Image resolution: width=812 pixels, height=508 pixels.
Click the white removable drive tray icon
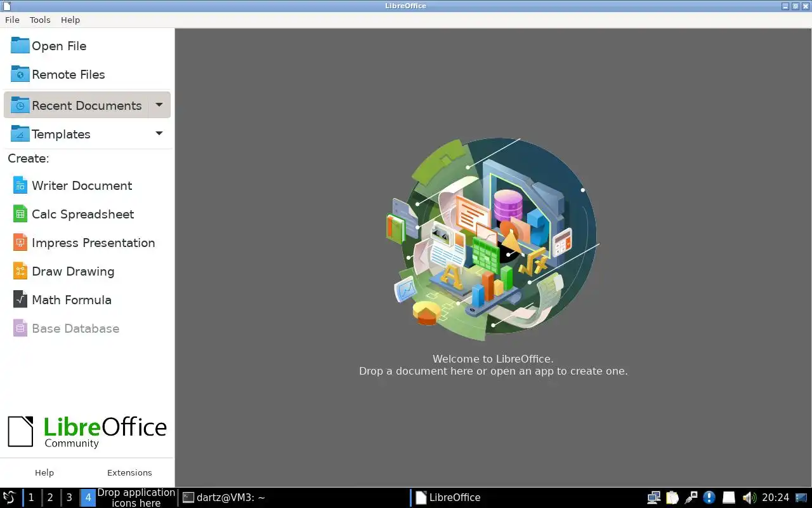729,498
